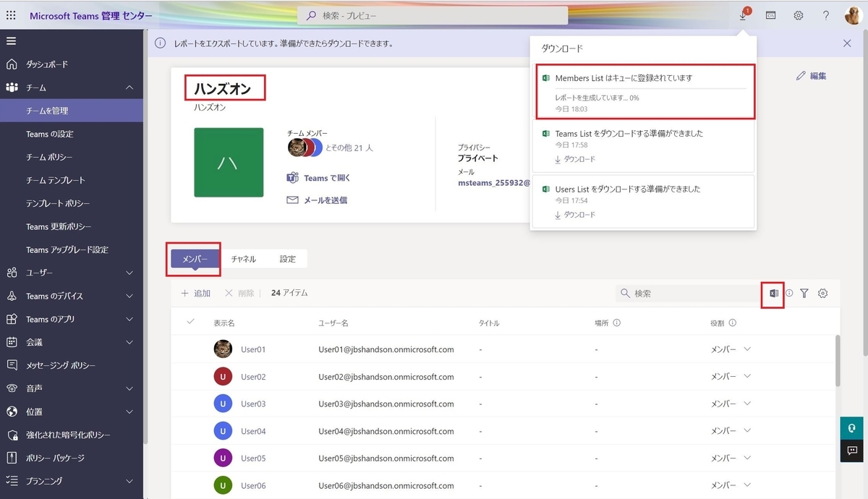Click the Members List queued download entry
This screenshot has width=868, height=499.
[644, 92]
